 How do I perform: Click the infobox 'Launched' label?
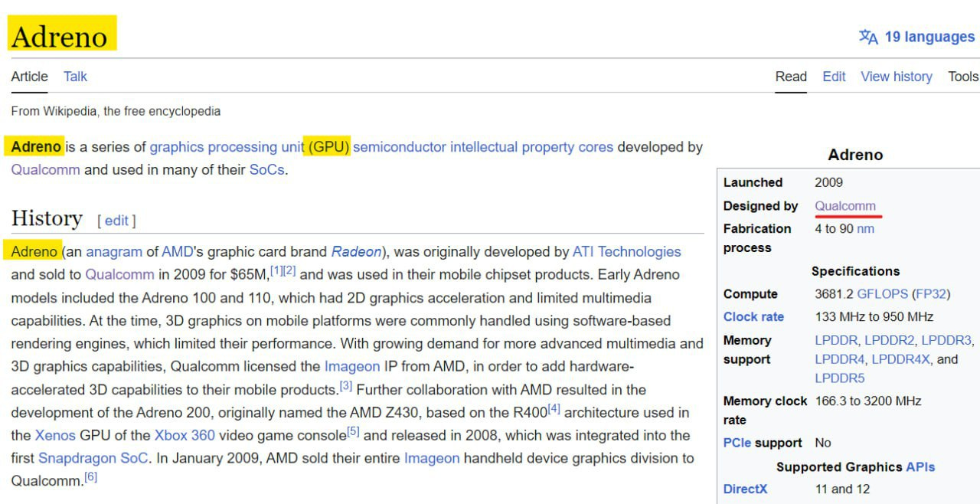point(753,182)
